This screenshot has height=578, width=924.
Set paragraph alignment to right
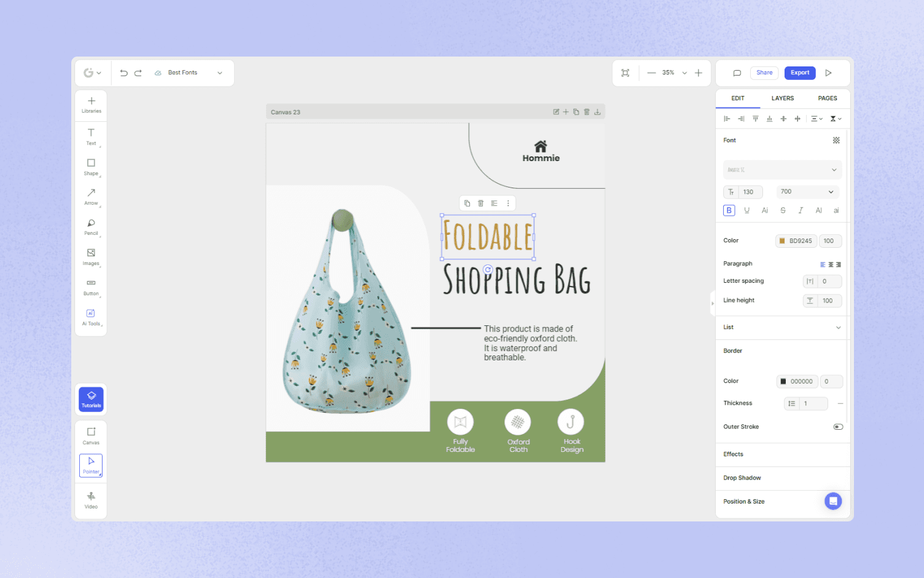pyautogui.click(x=839, y=264)
